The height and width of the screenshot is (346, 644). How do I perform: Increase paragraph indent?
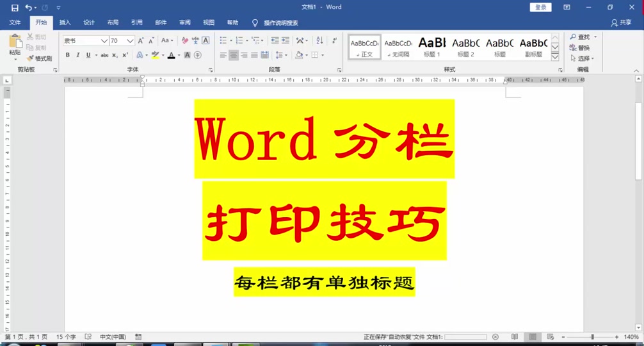point(286,40)
